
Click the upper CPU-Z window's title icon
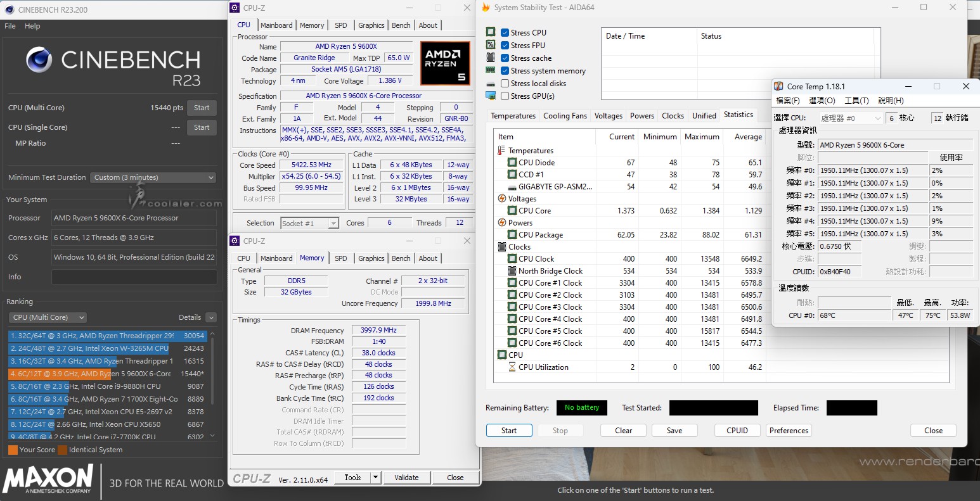coord(235,8)
